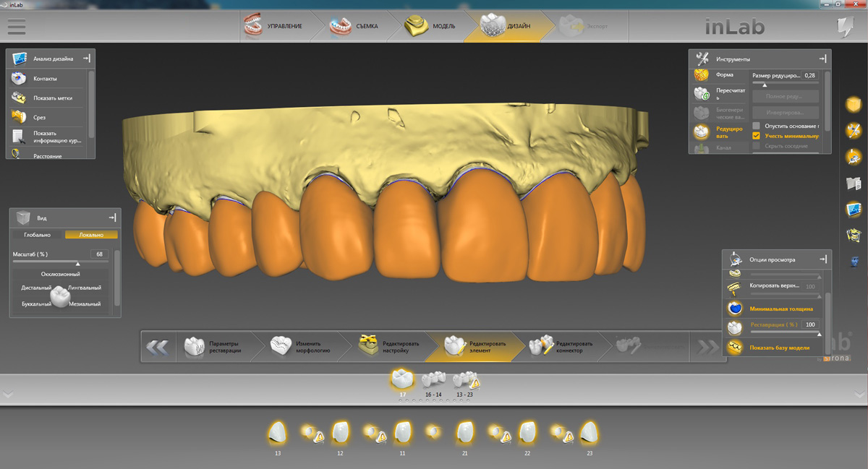Switch to the МОДЕЛЬ phase tab
Image resolution: width=868 pixels, height=469 pixels.
pos(430,26)
